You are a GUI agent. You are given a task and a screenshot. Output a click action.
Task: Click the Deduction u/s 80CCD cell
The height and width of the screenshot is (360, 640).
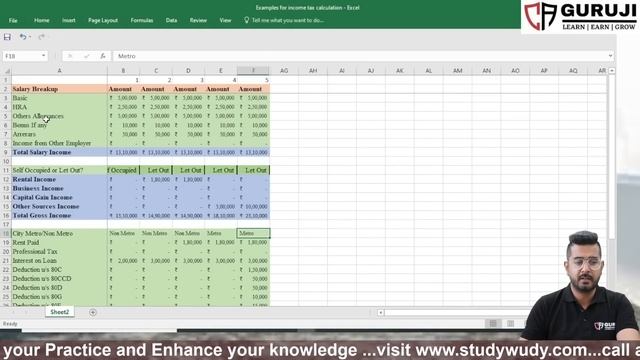pos(59,279)
